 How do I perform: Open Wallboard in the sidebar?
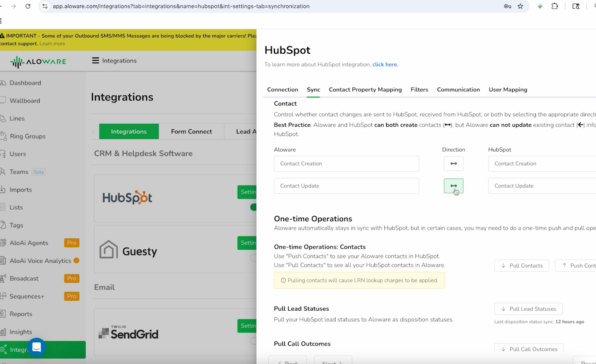(x=25, y=101)
